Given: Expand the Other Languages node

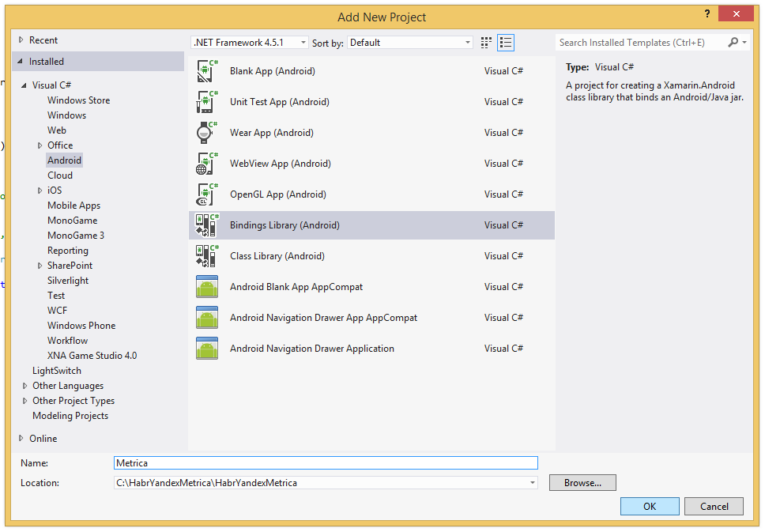Looking at the screenshot, I should 24,386.
